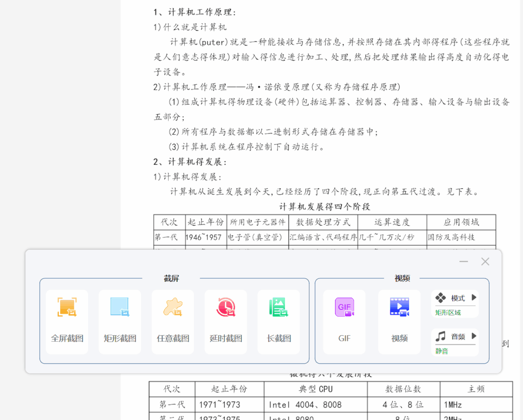Expand the 模式 arrow dropdown
Image resolution: width=523 pixels, height=420 pixels.
(x=474, y=298)
